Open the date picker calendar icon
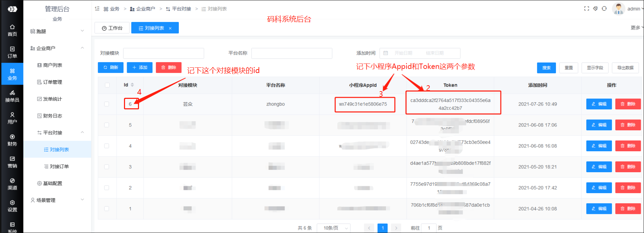Screen dimensions: 644x233 click(x=386, y=53)
